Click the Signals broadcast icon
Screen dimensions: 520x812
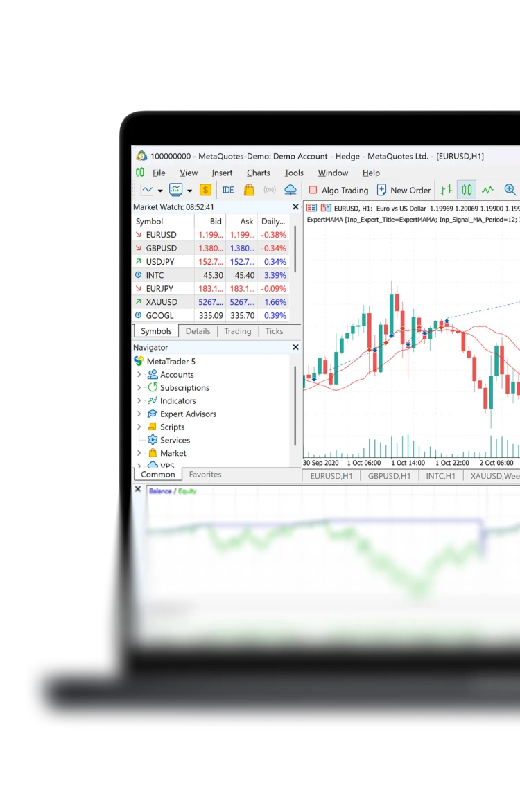(270, 190)
